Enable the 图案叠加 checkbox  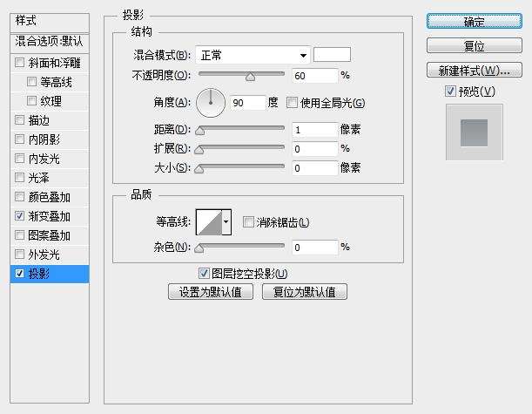20,235
